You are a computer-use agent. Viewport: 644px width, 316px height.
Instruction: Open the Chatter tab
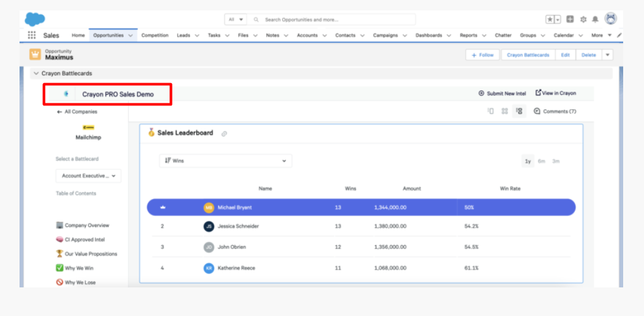503,35
